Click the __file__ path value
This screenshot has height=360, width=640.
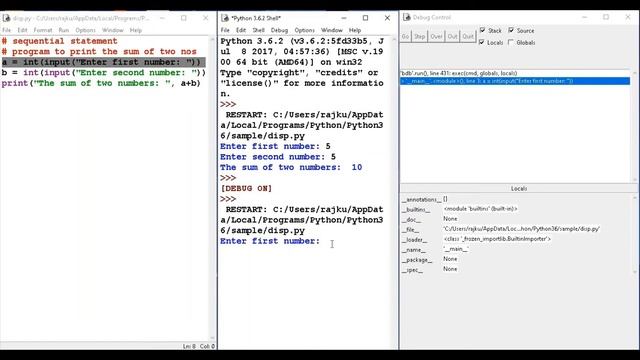(x=522, y=229)
